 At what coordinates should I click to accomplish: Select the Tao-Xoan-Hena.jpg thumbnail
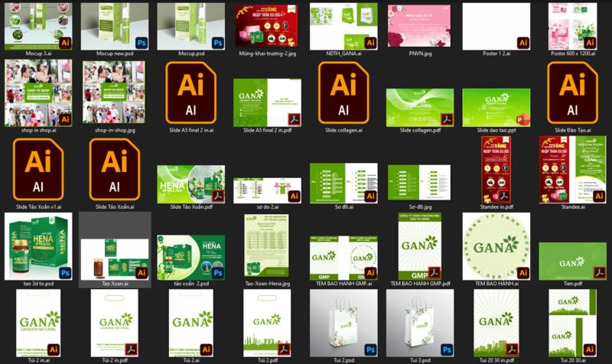click(266, 245)
